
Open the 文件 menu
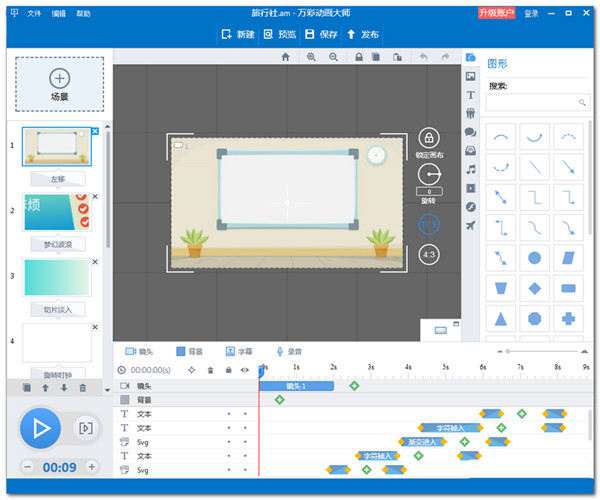(x=35, y=14)
